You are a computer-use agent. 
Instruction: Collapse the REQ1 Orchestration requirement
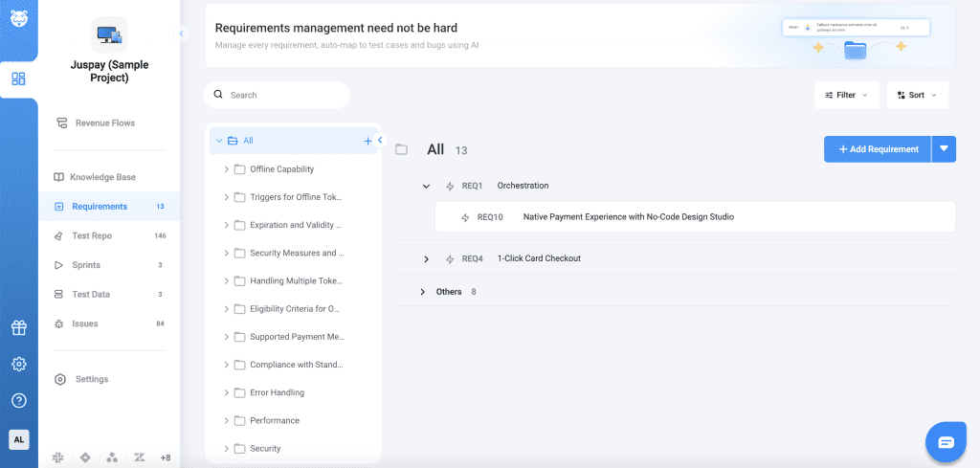426,186
